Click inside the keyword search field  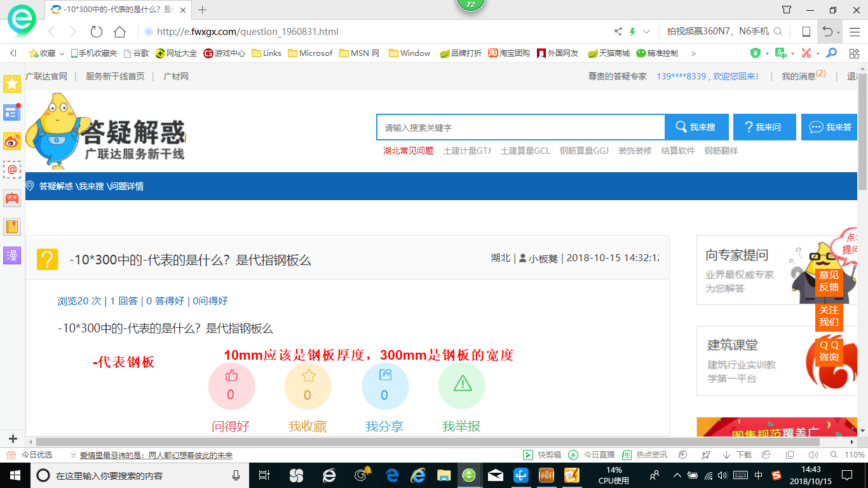click(520, 127)
